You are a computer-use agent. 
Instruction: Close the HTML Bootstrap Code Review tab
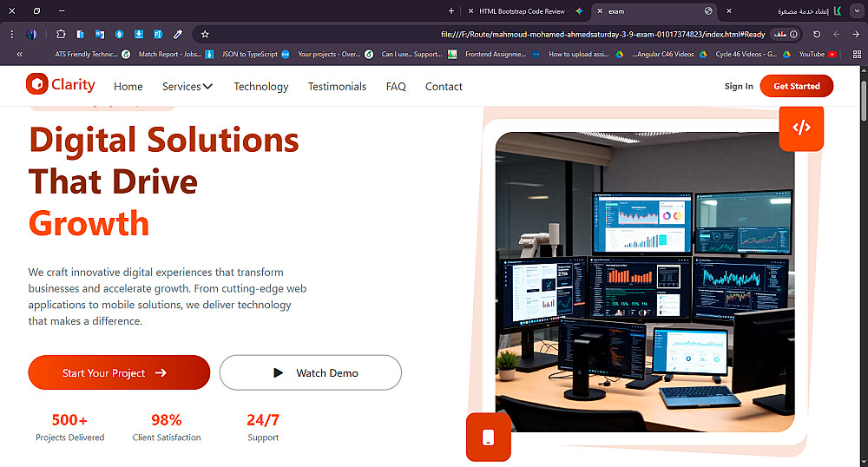[470, 11]
